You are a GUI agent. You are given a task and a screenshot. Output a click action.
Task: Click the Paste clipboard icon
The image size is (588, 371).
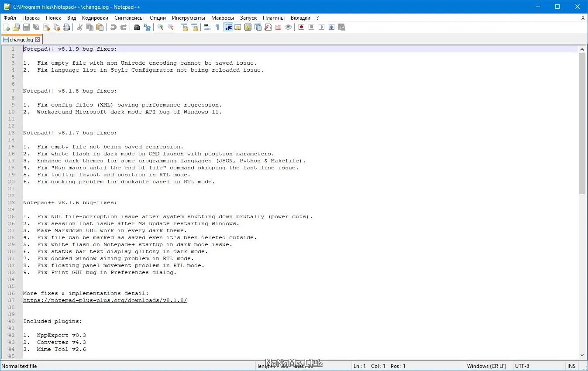click(x=100, y=27)
